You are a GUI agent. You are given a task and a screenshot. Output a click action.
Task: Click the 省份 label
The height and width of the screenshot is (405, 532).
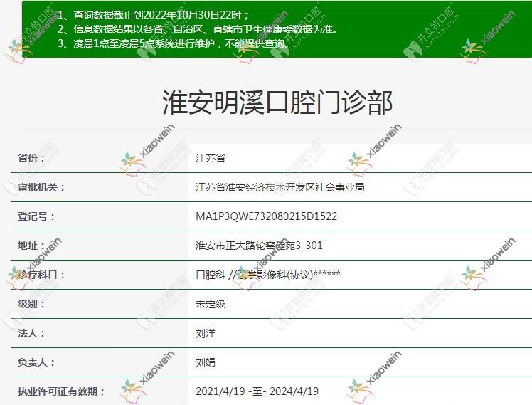click(31, 158)
